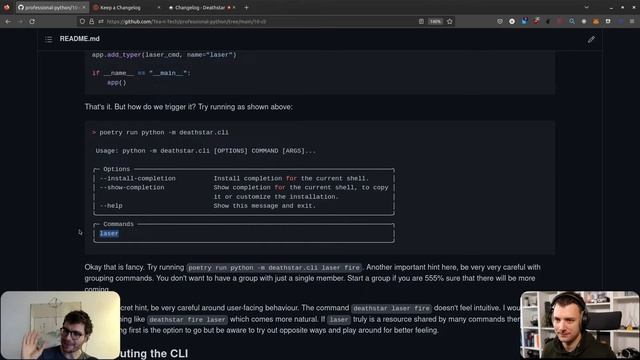The height and width of the screenshot is (360, 640).
Task: Click the Install completion for the current shell text
Action: (291, 178)
